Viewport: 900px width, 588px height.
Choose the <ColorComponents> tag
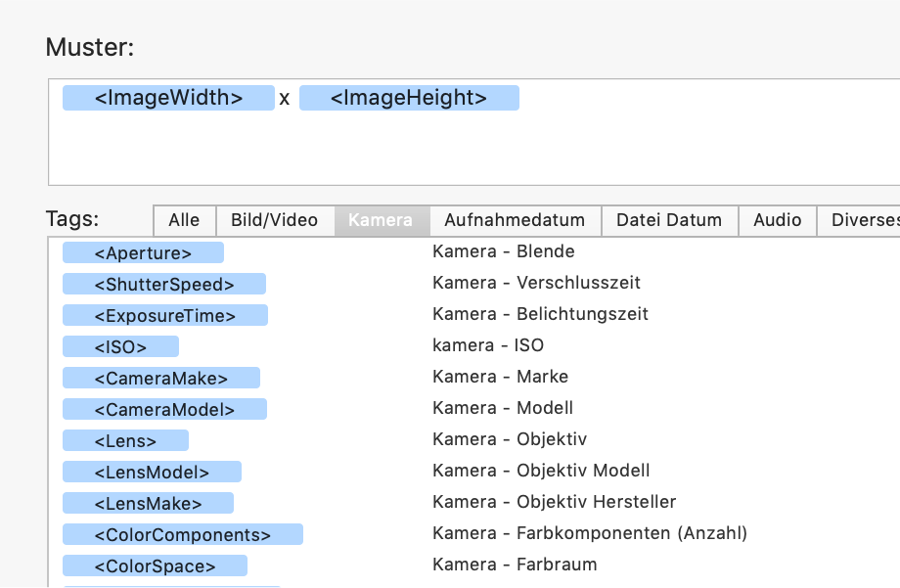pyautogui.click(x=183, y=535)
